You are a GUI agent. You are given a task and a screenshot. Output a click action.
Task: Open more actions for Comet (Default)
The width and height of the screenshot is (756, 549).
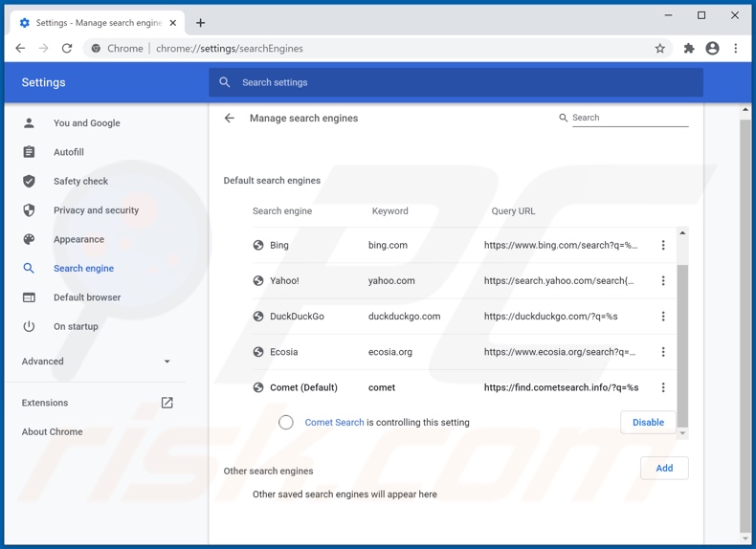coord(663,387)
